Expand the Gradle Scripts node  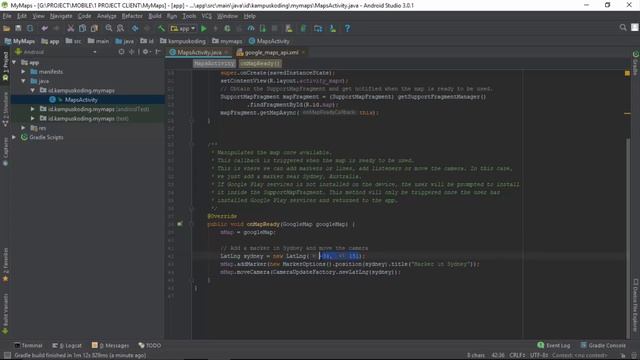[14, 137]
